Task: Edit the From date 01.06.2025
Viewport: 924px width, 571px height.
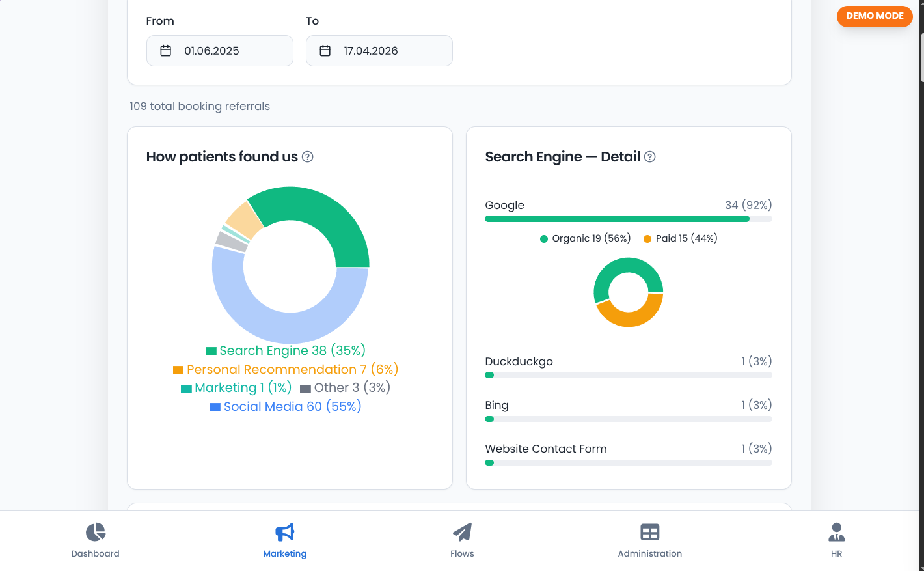Action: 220,51
